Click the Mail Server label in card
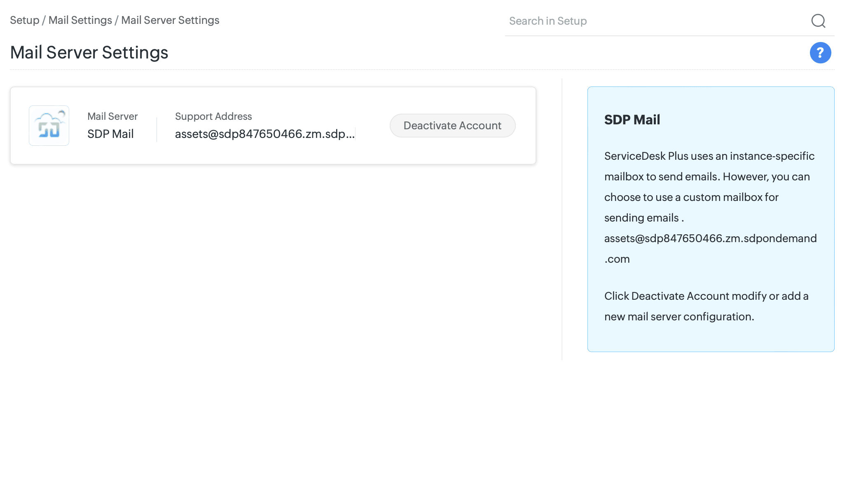Image resolution: width=847 pixels, height=504 pixels. point(112,117)
